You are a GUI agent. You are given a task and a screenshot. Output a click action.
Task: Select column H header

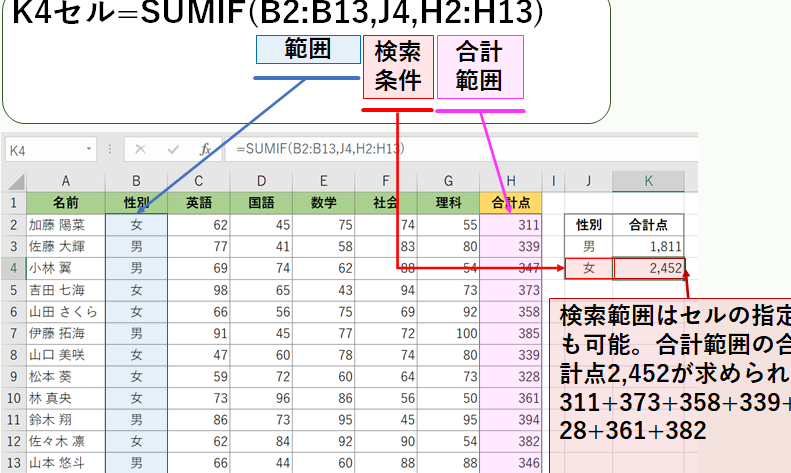point(511,181)
